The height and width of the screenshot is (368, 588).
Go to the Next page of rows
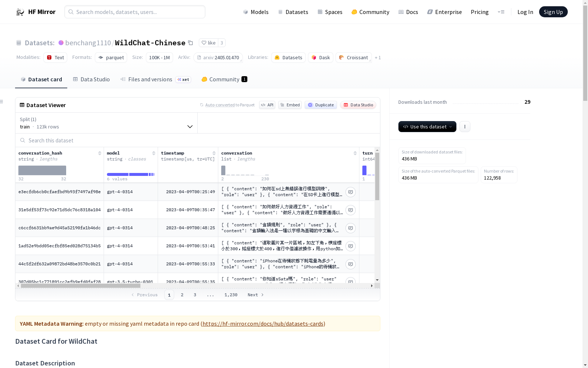point(256,295)
